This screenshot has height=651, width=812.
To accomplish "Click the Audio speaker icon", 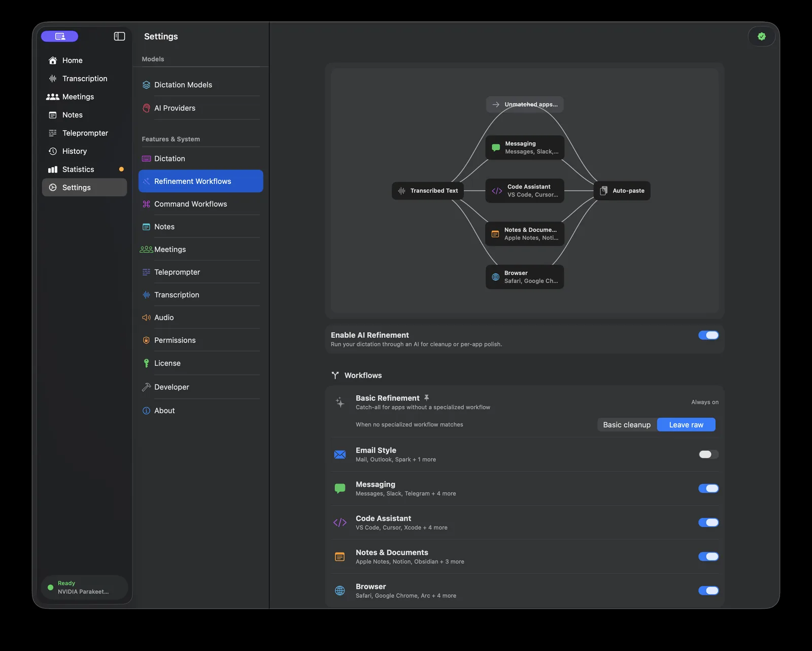I will pyautogui.click(x=146, y=317).
